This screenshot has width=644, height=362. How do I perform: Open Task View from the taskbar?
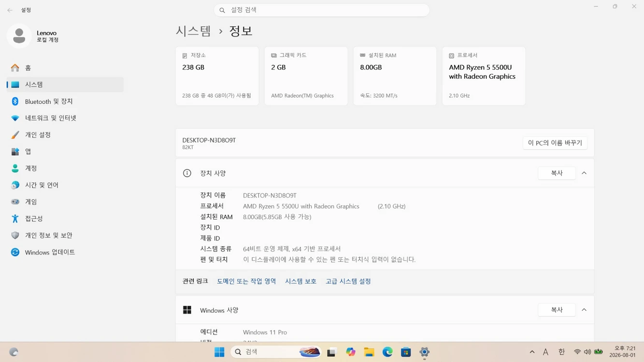point(331,352)
